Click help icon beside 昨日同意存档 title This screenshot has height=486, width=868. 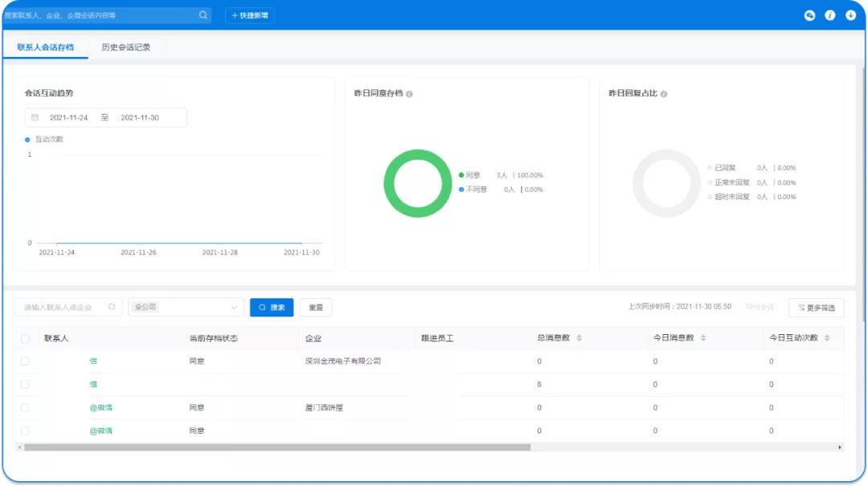pyautogui.click(x=410, y=94)
